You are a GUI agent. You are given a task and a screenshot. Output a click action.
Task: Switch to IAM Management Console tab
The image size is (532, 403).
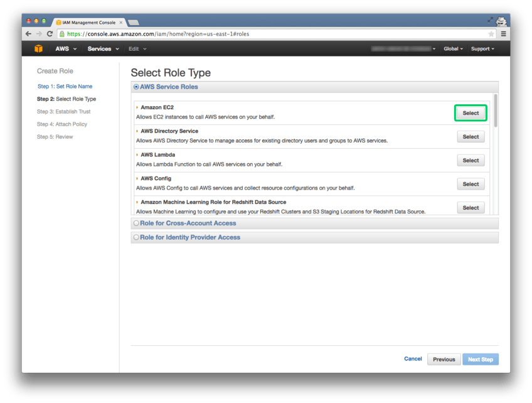click(88, 23)
